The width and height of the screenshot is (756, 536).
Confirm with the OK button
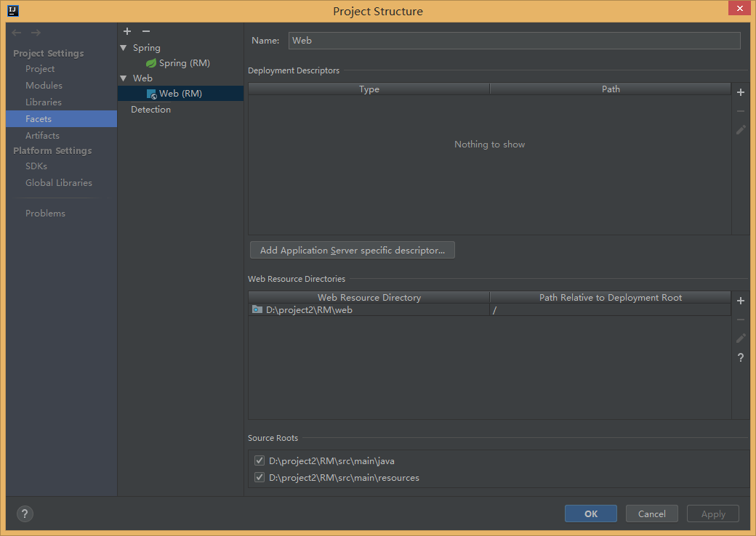click(x=590, y=513)
